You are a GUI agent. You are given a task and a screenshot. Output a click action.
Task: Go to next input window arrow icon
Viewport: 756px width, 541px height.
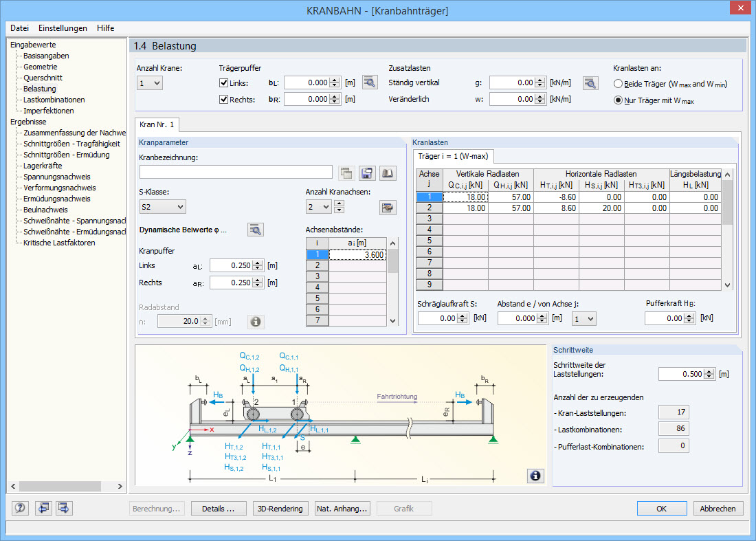tap(65, 509)
